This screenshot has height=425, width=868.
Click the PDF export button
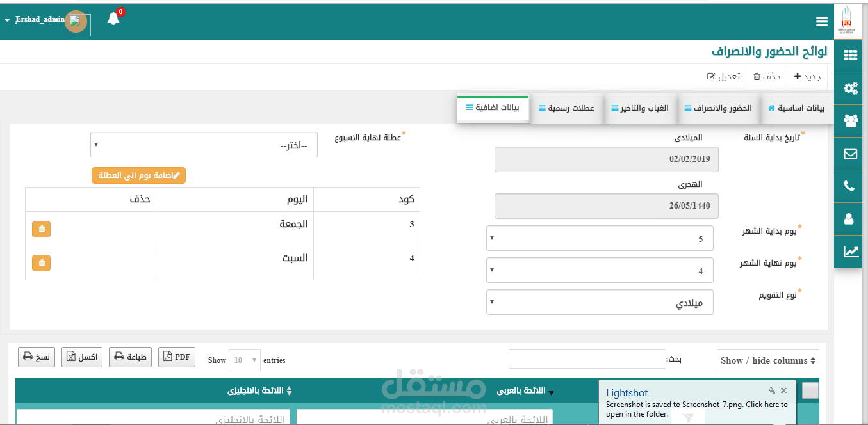(x=177, y=357)
